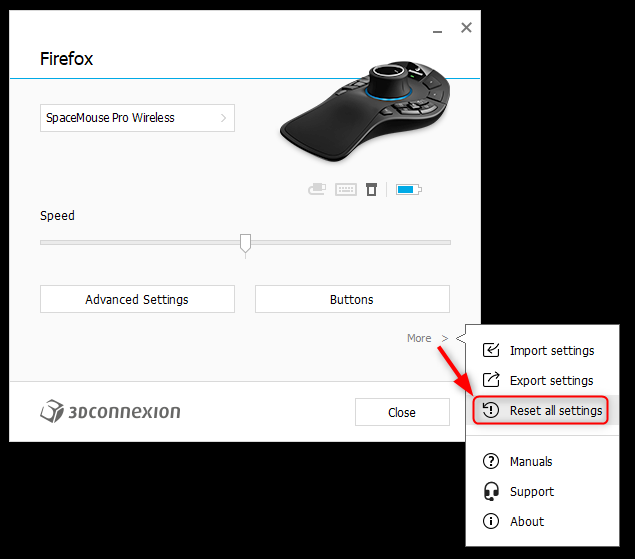
Task: Click the Reset all settings clock icon
Action: pos(491,410)
